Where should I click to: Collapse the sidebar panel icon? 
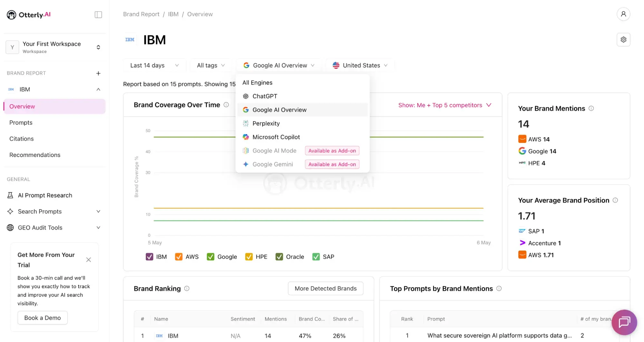click(x=98, y=14)
